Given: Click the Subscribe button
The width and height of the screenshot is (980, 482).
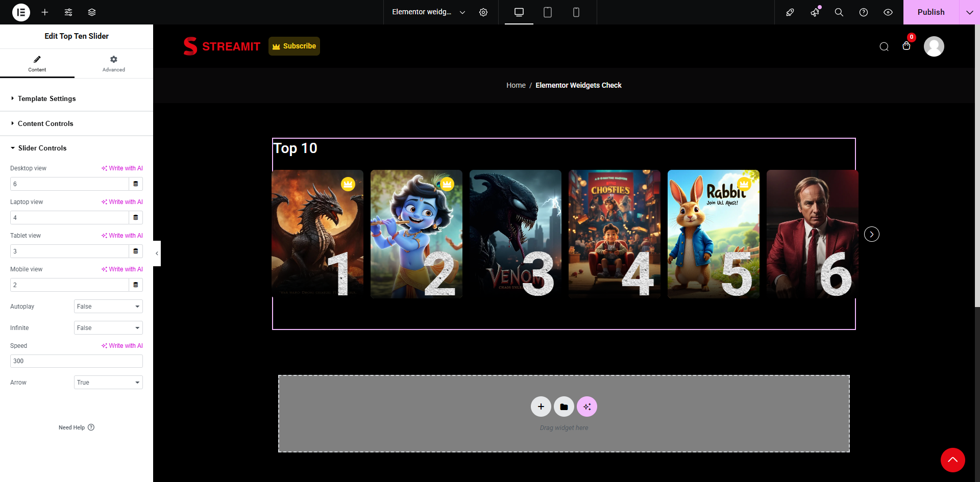Looking at the screenshot, I should click(294, 46).
